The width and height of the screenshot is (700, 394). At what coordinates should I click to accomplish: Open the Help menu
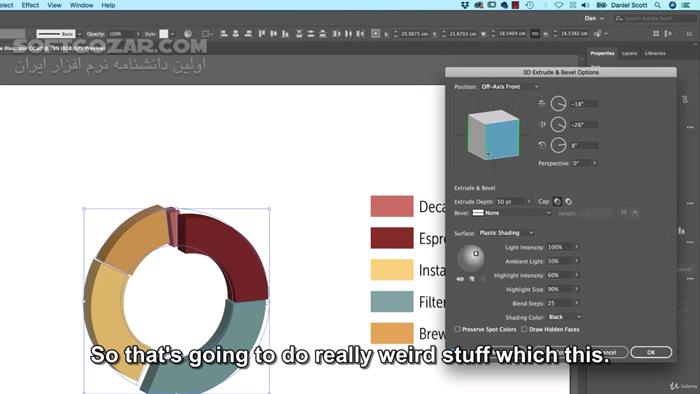[x=108, y=5]
